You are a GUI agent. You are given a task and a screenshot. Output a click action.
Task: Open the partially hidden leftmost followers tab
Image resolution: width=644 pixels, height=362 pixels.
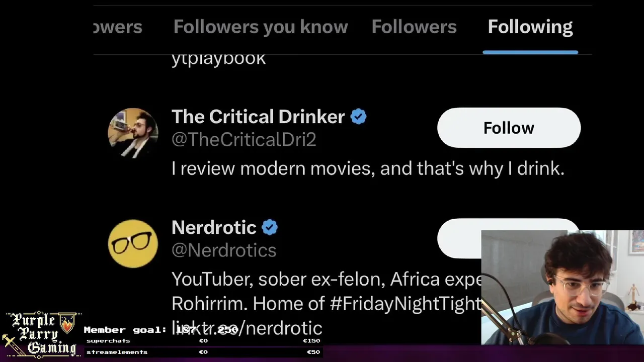(119, 27)
